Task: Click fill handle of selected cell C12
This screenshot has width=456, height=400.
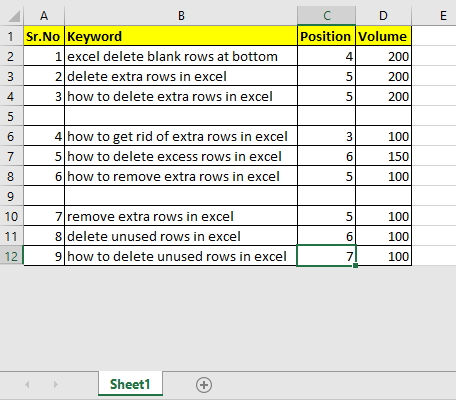Action: click(355, 265)
